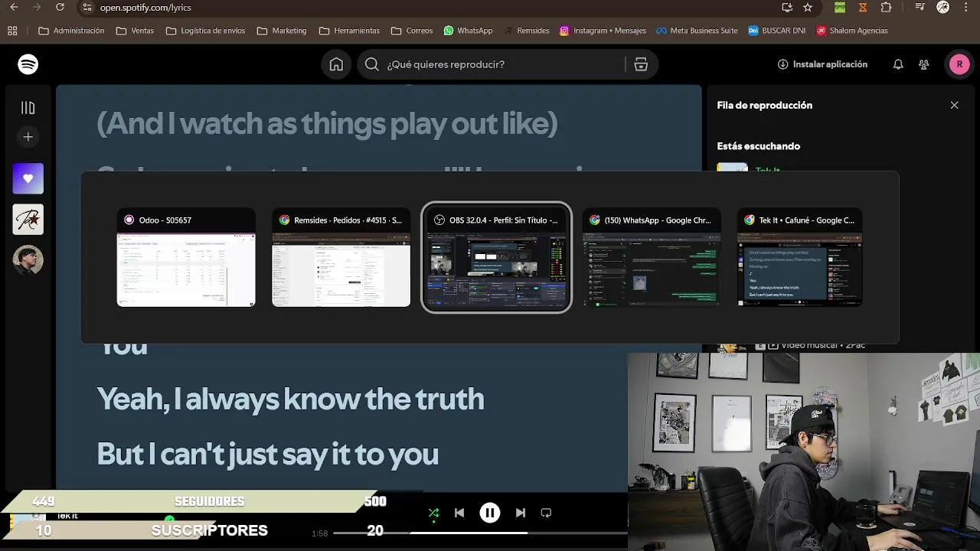Screen dimensions: 980x551
Task: Open Meta Business Suite bookmark
Action: click(x=697, y=31)
